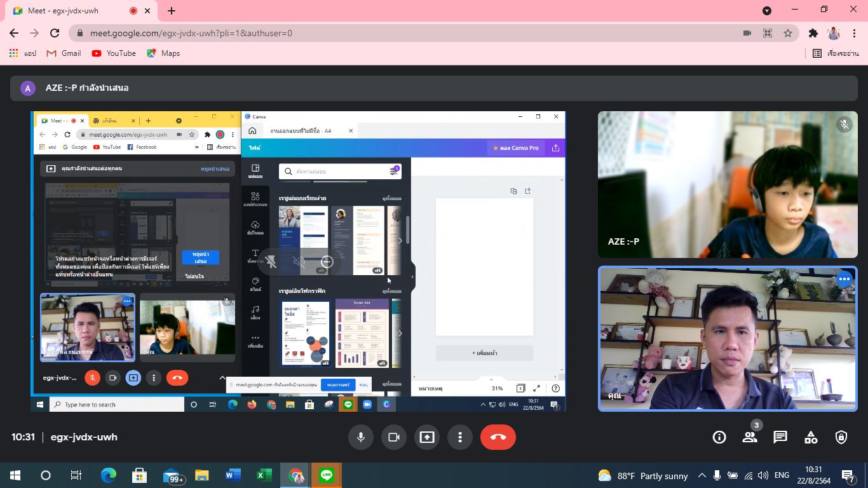Image resolution: width=868 pixels, height=488 pixels.
Task: Click the Present now screen-share button
Action: pyautogui.click(x=427, y=437)
